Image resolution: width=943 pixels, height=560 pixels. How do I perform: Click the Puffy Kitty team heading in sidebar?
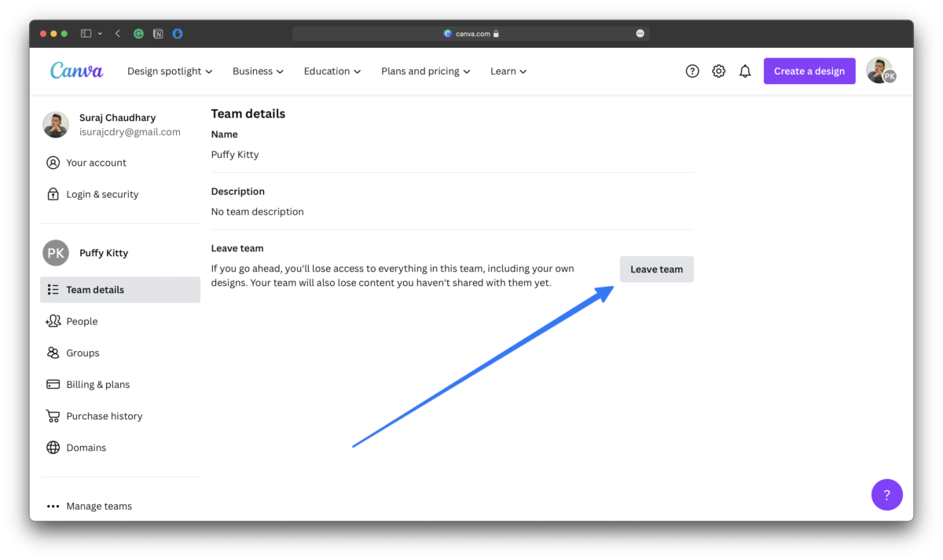pyautogui.click(x=104, y=253)
